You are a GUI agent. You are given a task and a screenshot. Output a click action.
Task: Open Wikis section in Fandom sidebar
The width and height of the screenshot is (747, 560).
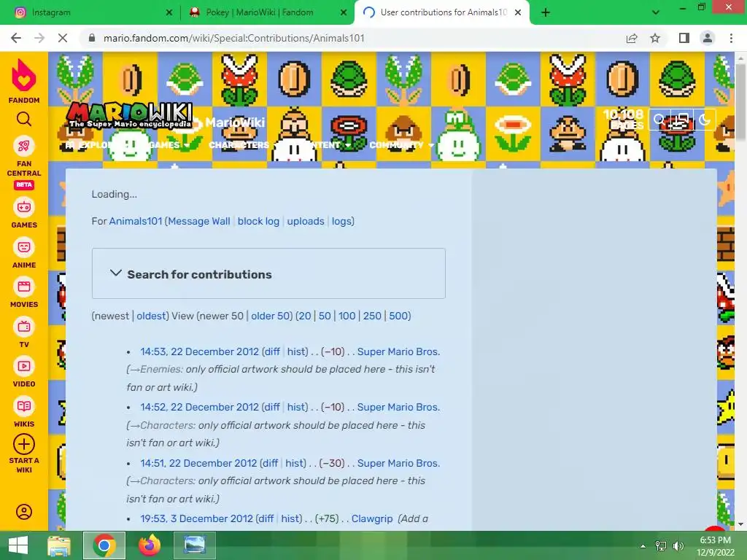[x=24, y=413]
